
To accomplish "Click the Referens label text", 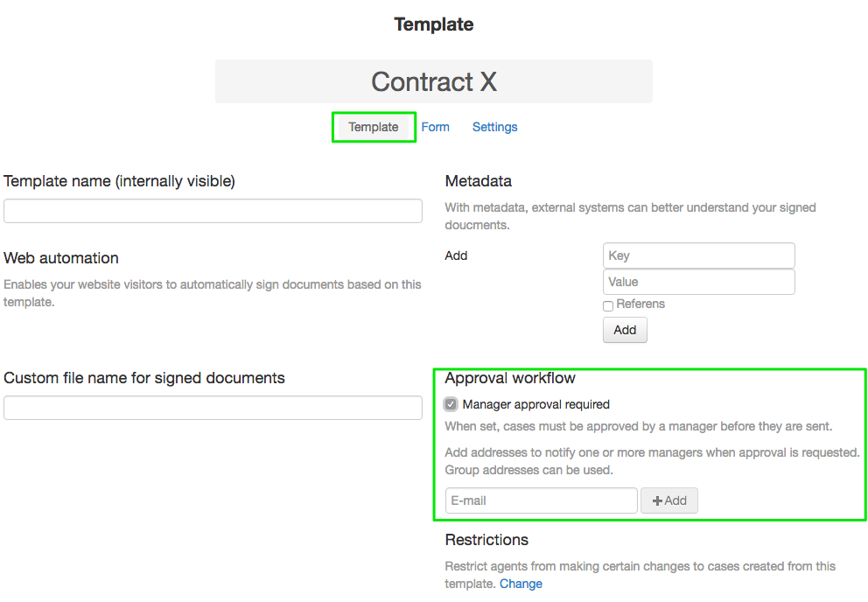I will (640, 304).
